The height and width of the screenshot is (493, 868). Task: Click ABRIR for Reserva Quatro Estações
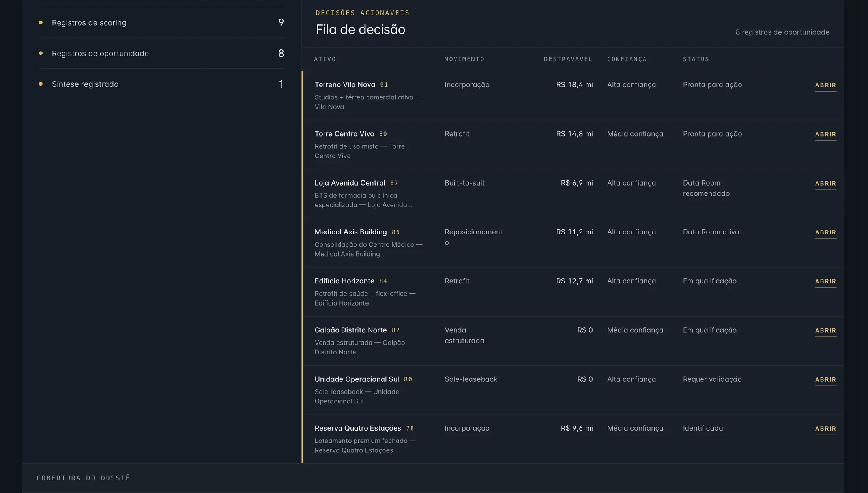tap(825, 429)
